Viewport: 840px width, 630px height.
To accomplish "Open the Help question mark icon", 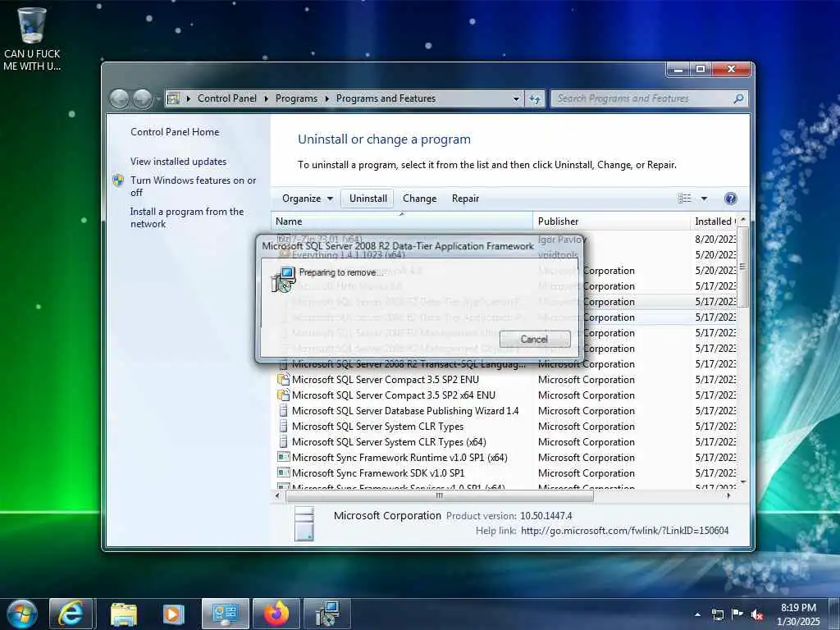I will tap(730, 199).
